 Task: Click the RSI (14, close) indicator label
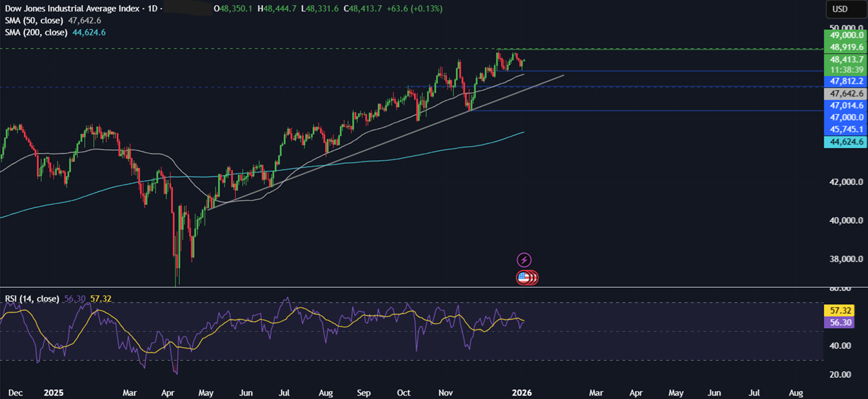pos(31,299)
